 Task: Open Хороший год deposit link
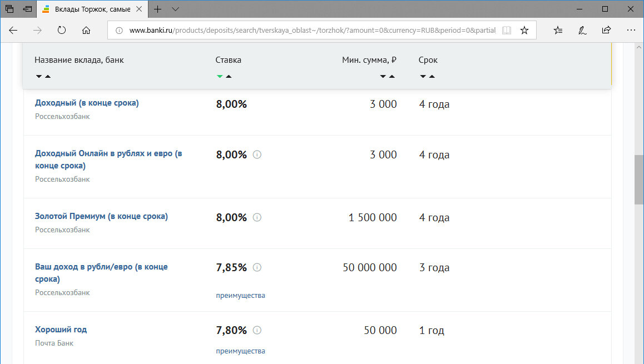pyautogui.click(x=61, y=330)
